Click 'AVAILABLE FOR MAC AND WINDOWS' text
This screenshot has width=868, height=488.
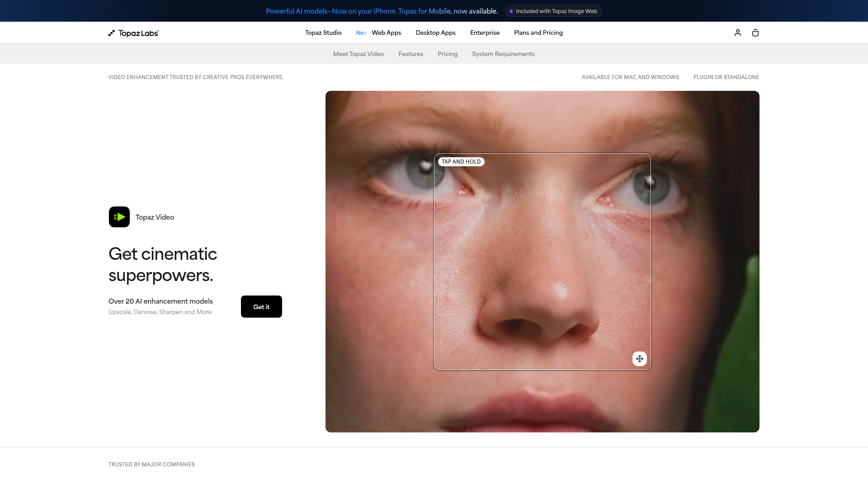click(630, 77)
